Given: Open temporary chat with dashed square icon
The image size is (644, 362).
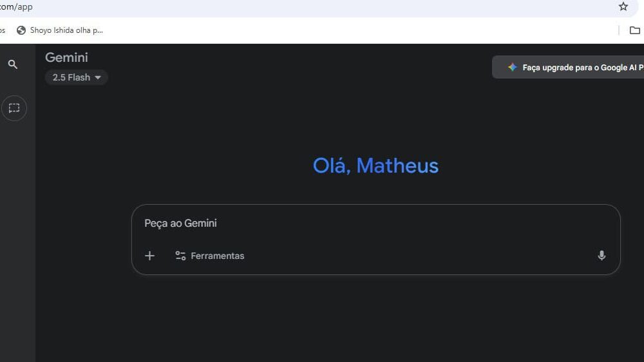Looking at the screenshot, I should pyautogui.click(x=14, y=108).
